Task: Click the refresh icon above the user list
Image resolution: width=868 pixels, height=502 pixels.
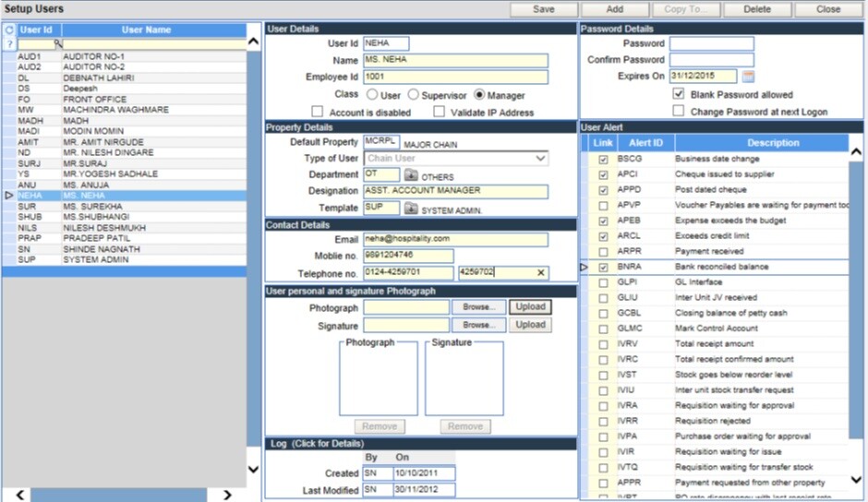Action: [9, 30]
